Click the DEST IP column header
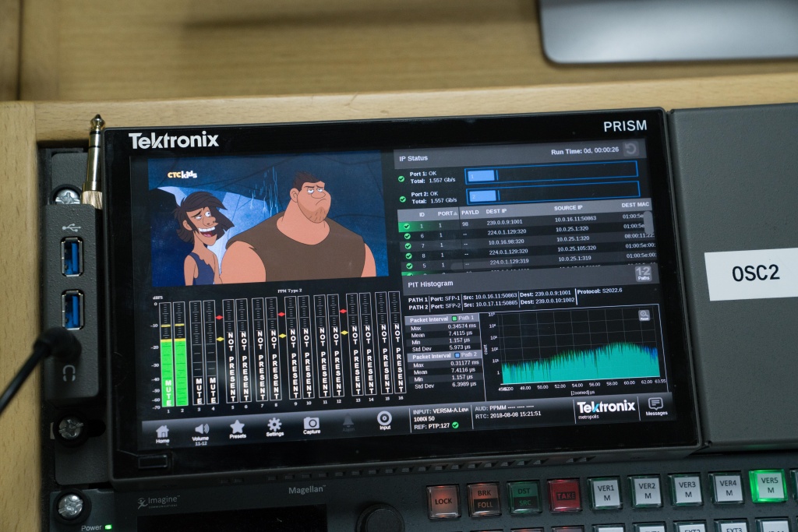The image size is (798, 532). (496, 211)
